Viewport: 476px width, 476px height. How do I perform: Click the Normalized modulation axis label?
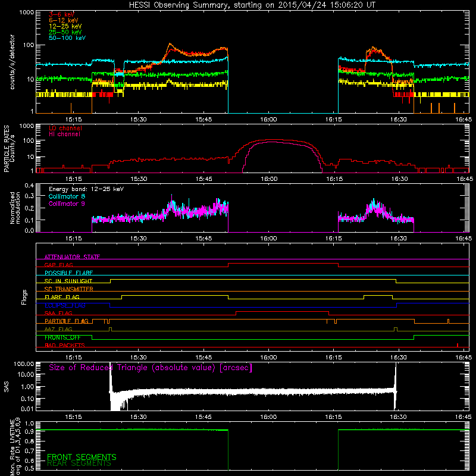[x=15, y=208]
